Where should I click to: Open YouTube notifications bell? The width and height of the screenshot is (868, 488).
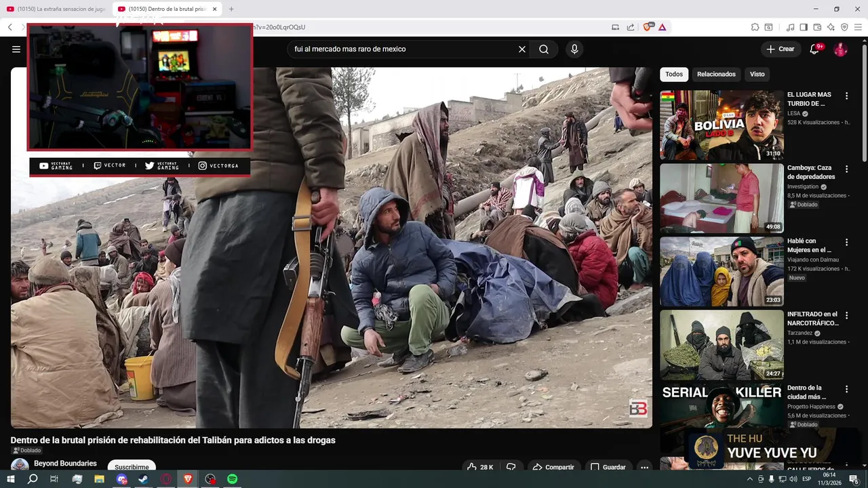pos(815,49)
